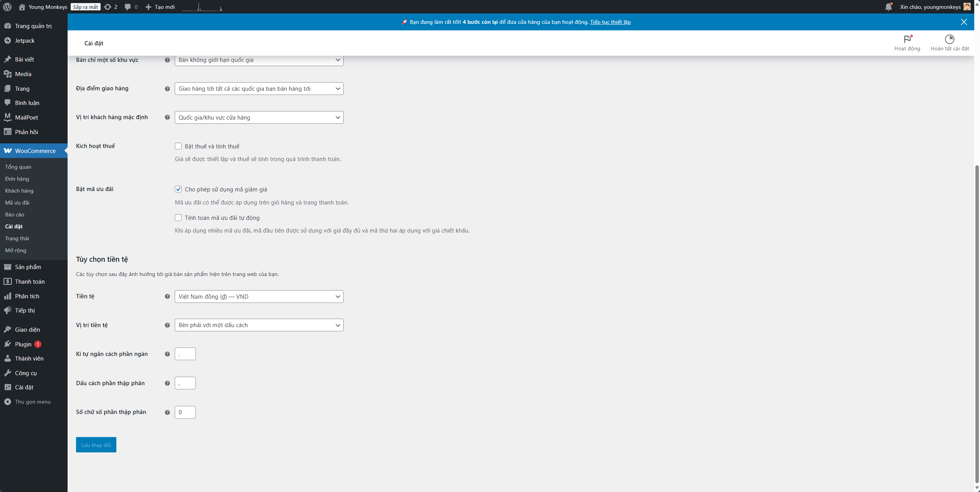Enable the Bật thuế và tính thuế checkbox

[178, 146]
